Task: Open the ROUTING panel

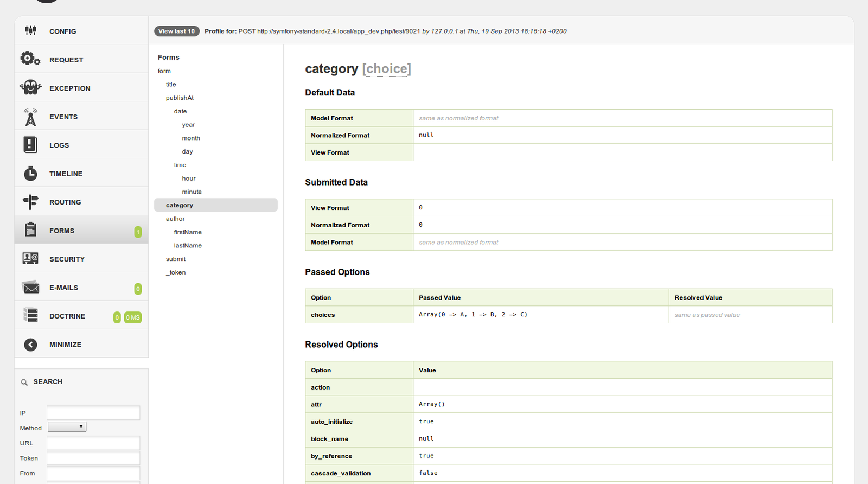Action: 81,202
